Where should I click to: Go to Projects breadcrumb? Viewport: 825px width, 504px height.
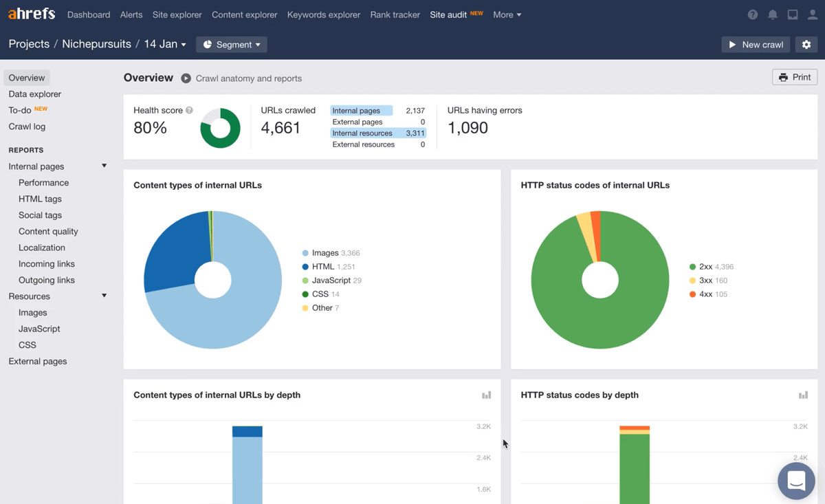[29, 44]
